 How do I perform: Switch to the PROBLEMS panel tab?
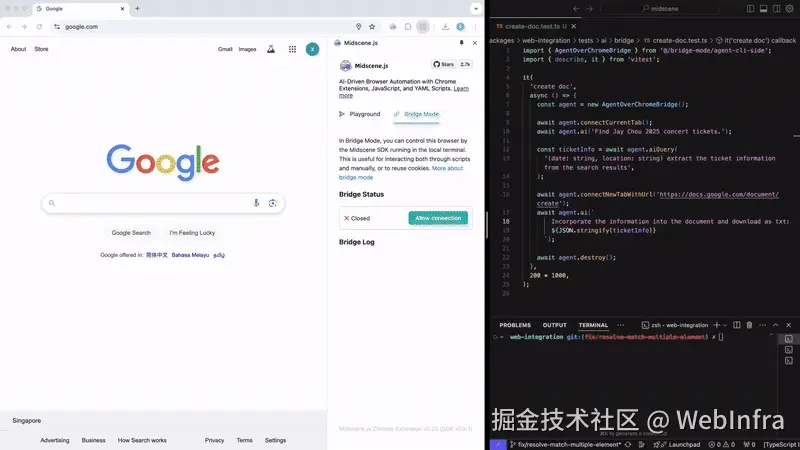click(x=515, y=325)
